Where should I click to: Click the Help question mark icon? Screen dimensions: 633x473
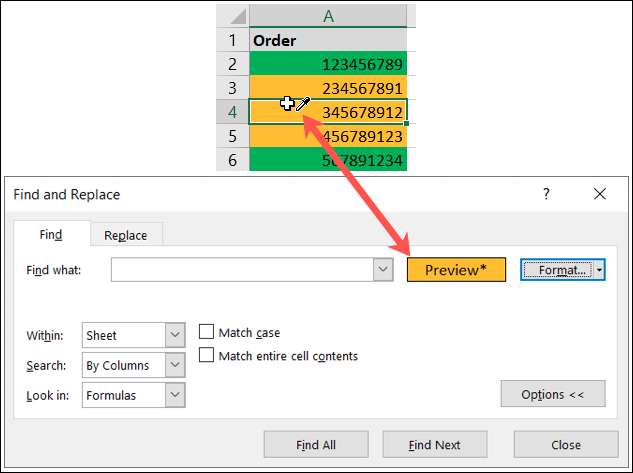[546, 194]
